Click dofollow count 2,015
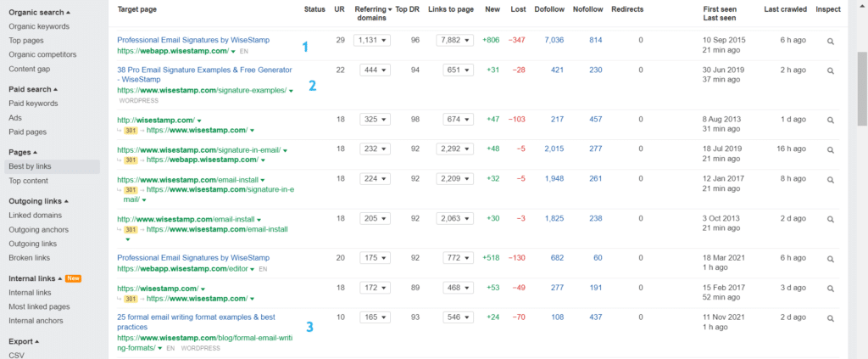Screen dimensions: 868x359 tap(554, 149)
